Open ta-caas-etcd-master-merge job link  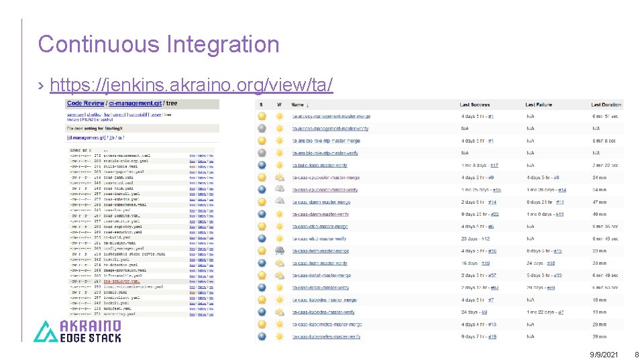[x=319, y=227]
